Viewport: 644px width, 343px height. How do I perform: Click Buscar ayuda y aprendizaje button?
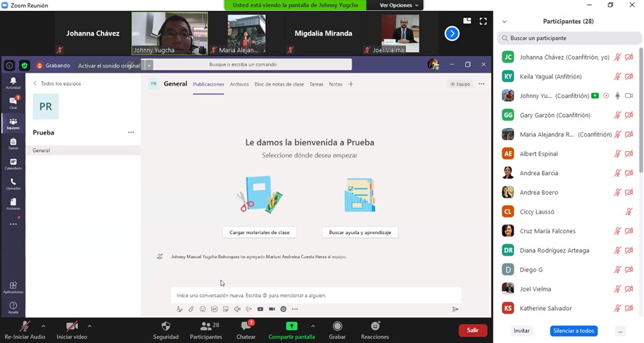coord(360,233)
